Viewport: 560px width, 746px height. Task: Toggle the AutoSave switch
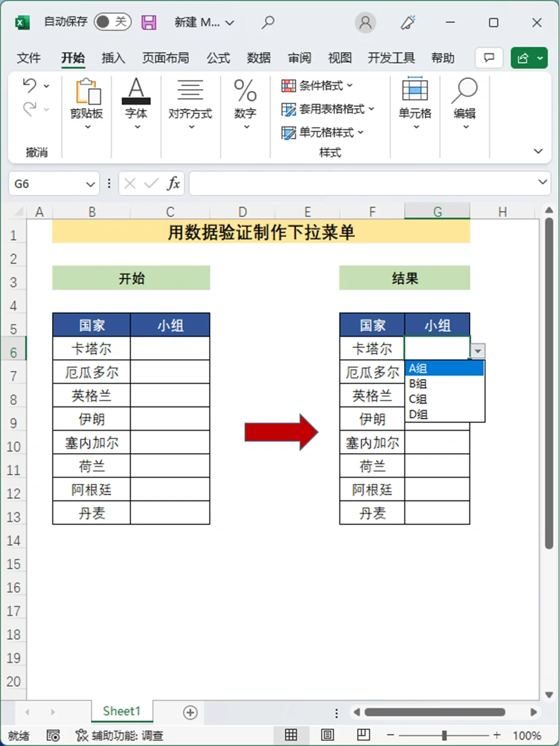coord(113,22)
